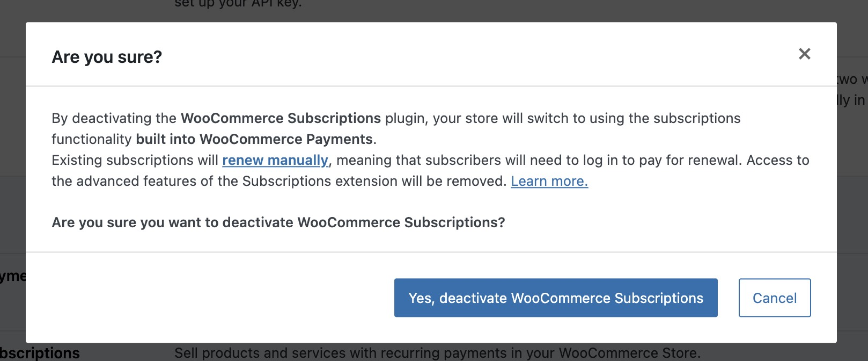The height and width of the screenshot is (361, 868).
Task: Click inside the empty dialog footer area
Action: coord(188,298)
